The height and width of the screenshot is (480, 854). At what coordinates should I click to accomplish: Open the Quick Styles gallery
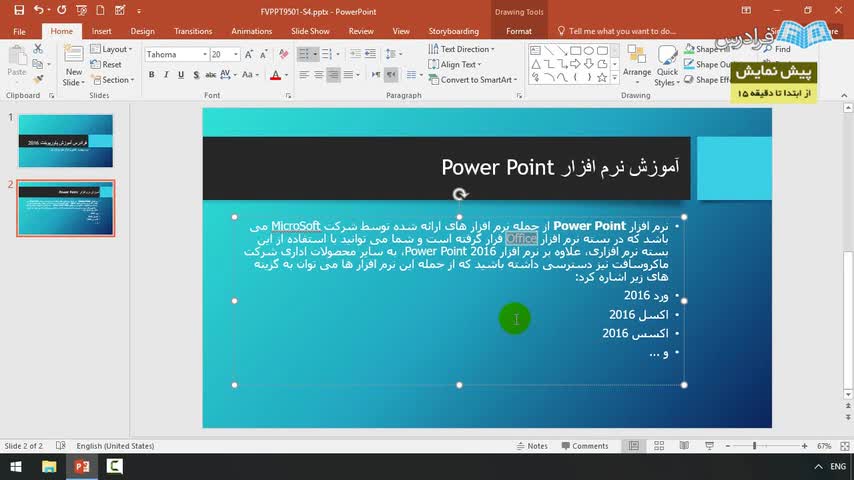tap(667, 65)
